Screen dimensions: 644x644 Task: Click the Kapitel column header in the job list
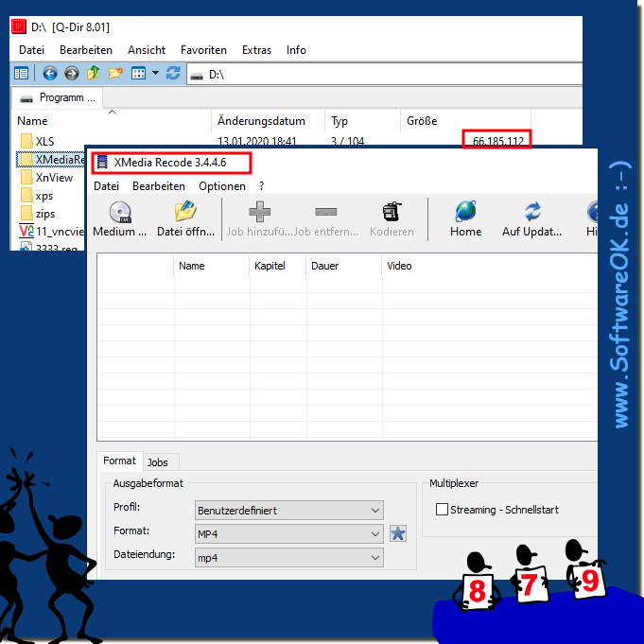[x=278, y=266]
